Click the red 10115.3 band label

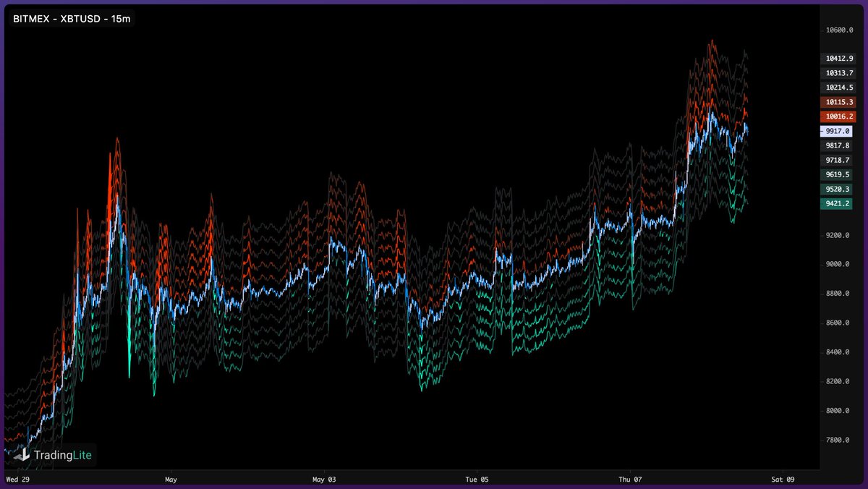838,102
